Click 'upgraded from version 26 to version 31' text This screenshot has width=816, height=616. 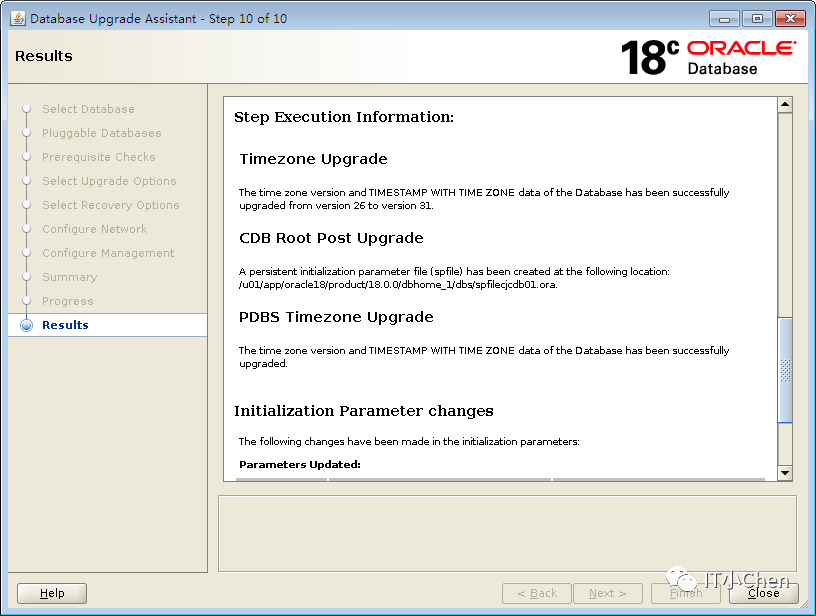[x=336, y=206]
